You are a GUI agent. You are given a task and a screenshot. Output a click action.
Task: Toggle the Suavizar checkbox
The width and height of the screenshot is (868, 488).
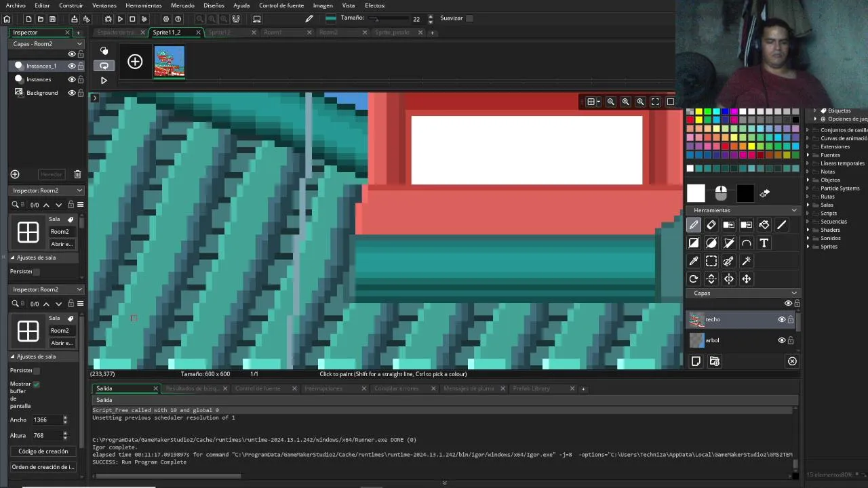[469, 18]
